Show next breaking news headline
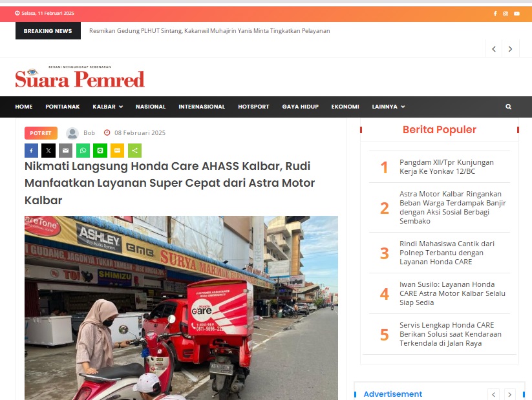 pyautogui.click(x=510, y=49)
